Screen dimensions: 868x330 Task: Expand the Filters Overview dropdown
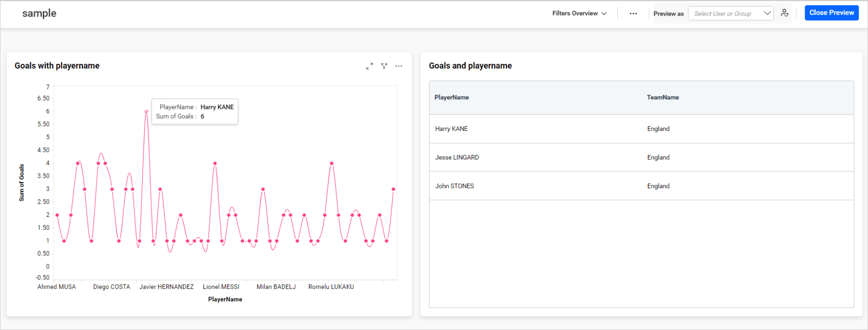tap(579, 14)
